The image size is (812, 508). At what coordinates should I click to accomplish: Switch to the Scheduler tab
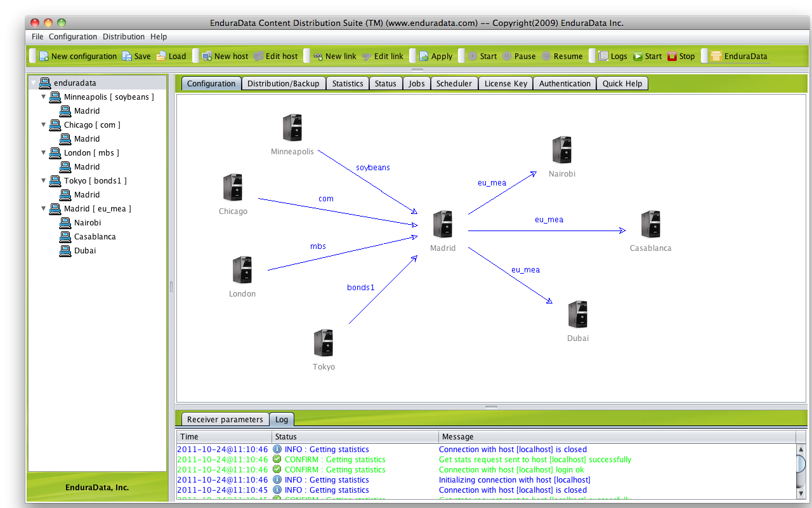click(x=454, y=83)
